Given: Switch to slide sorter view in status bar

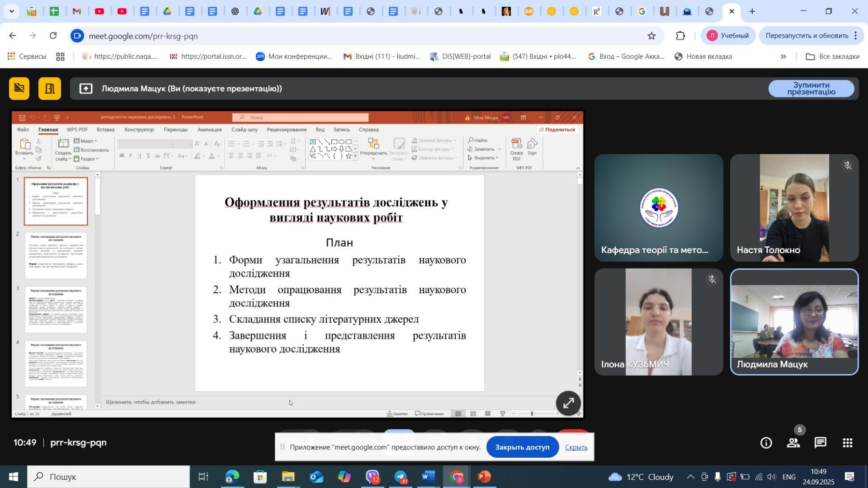Looking at the screenshot, I should click(x=473, y=414).
